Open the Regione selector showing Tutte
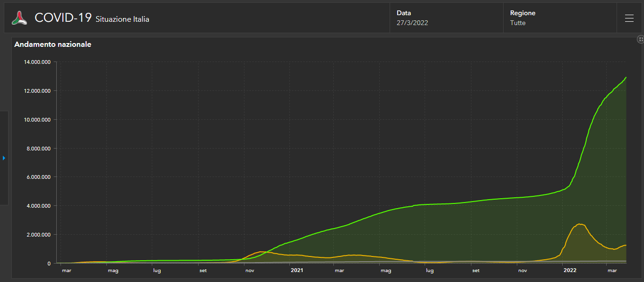644x282 pixels. [x=559, y=18]
